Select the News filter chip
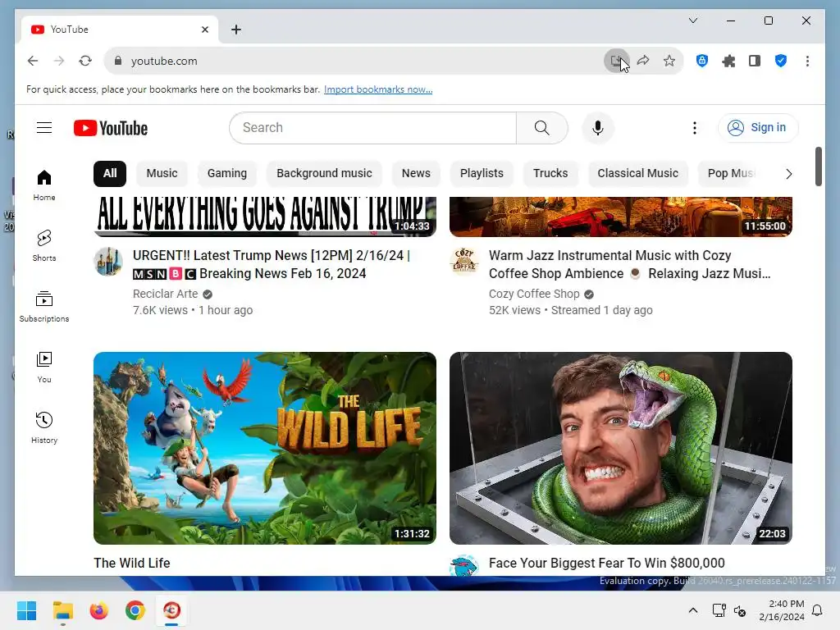 (416, 174)
